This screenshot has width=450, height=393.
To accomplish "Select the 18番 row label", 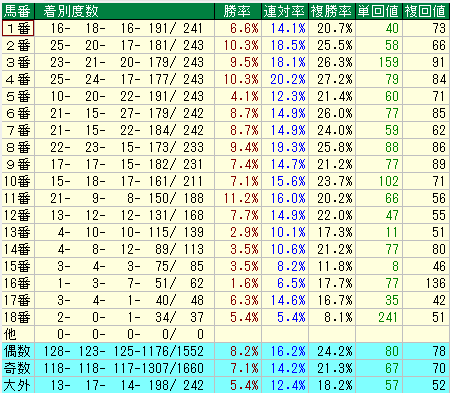I will 18,317.
